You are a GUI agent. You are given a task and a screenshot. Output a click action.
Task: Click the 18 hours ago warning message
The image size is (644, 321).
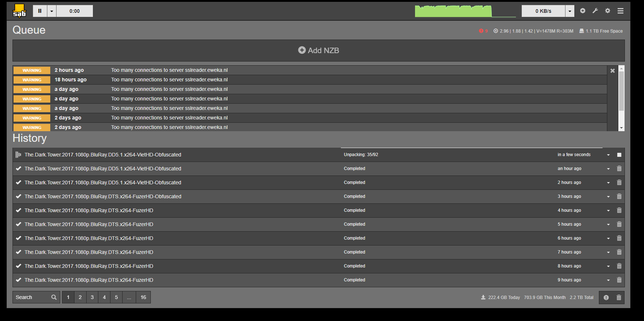click(170, 80)
